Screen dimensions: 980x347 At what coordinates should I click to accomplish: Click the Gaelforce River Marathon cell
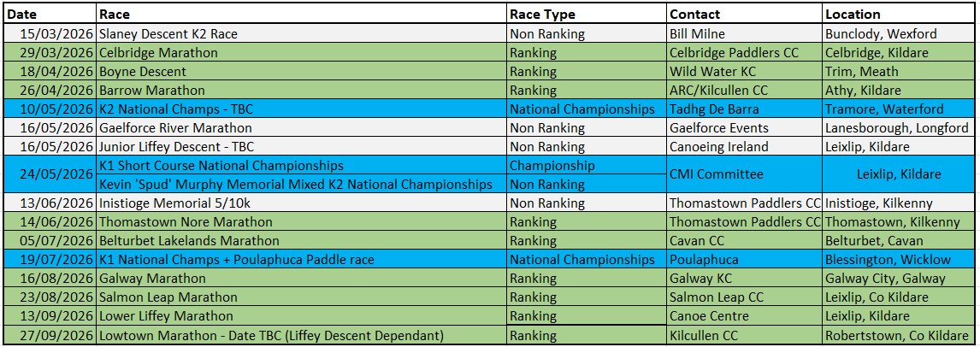(300, 128)
